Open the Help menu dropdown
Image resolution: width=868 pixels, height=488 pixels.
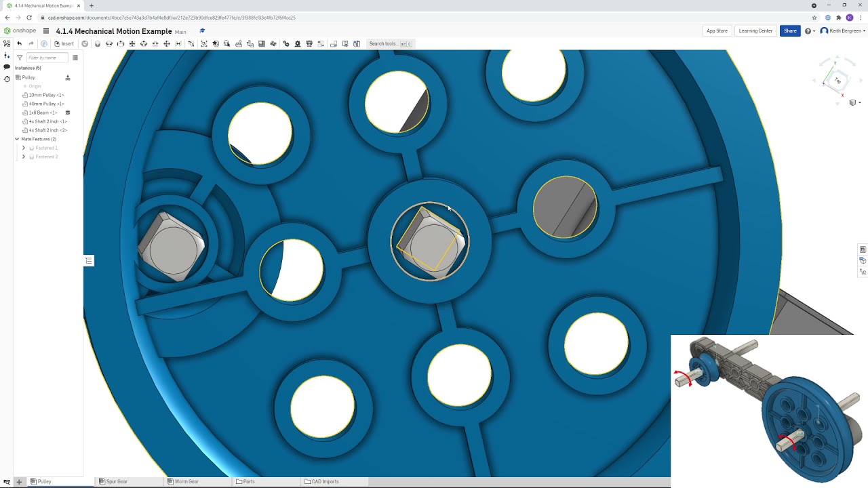(x=810, y=31)
